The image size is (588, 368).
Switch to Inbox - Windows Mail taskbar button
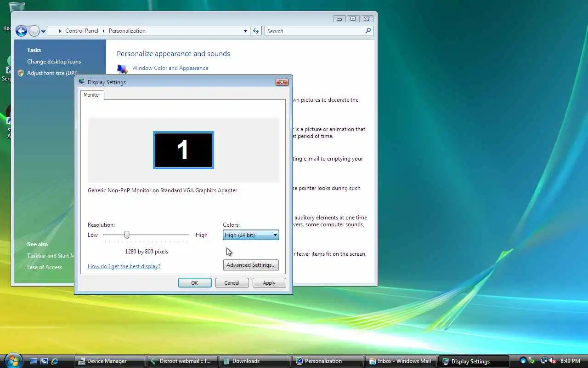pyautogui.click(x=401, y=361)
